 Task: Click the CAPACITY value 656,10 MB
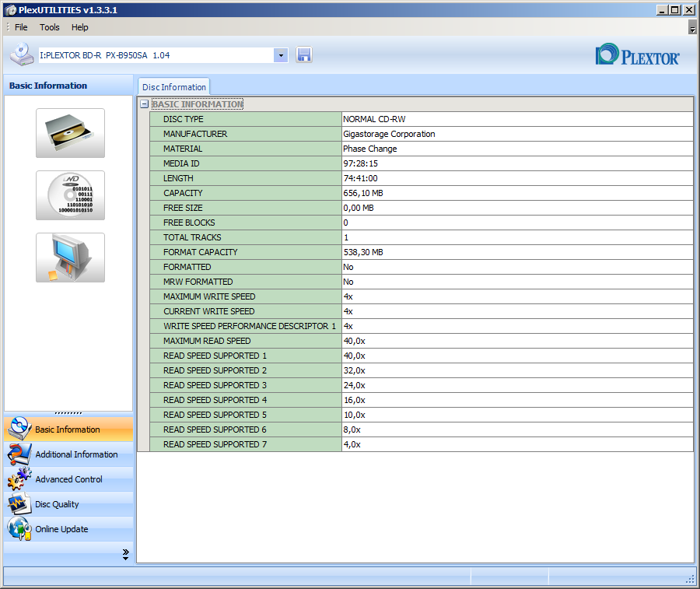(x=363, y=193)
